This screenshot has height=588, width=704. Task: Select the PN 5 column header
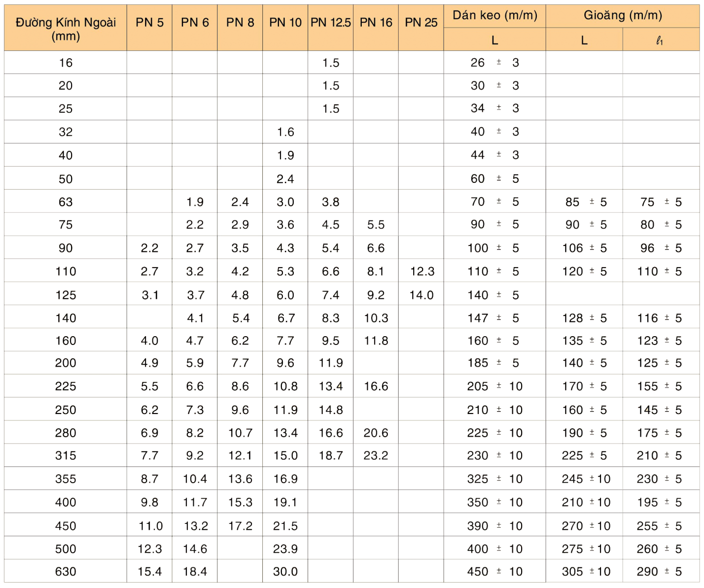(x=150, y=28)
